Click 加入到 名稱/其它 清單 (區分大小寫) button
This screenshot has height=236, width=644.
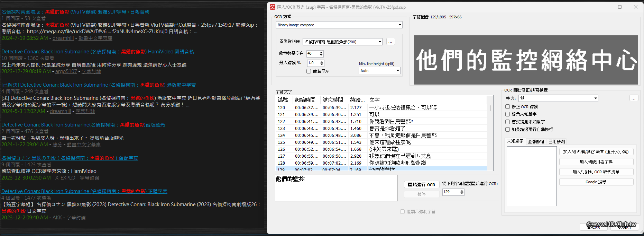[x=596, y=152]
